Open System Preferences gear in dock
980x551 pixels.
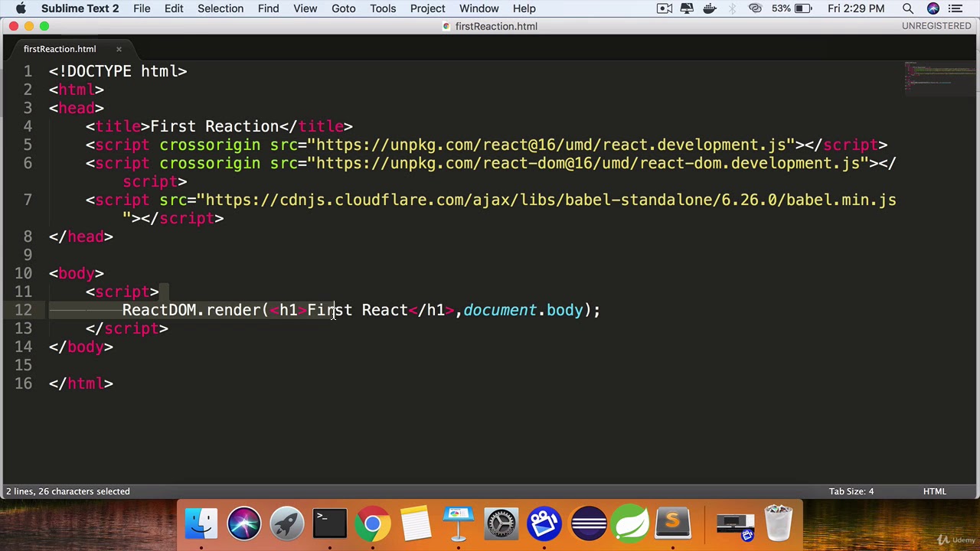pos(501,523)
